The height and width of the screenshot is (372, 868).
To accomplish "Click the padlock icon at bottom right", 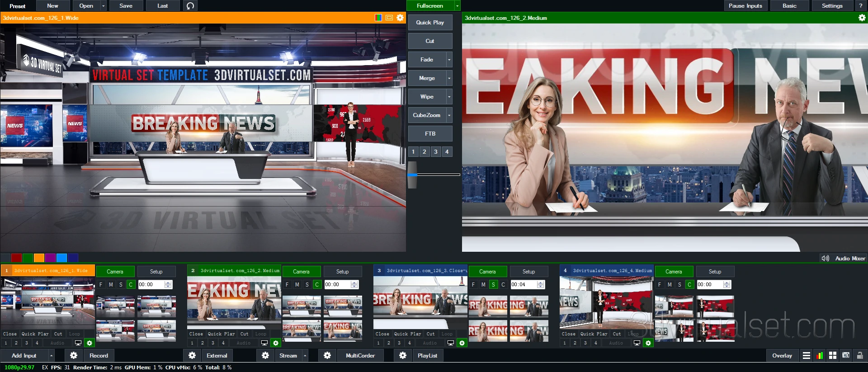I will (x=859, y=356).
